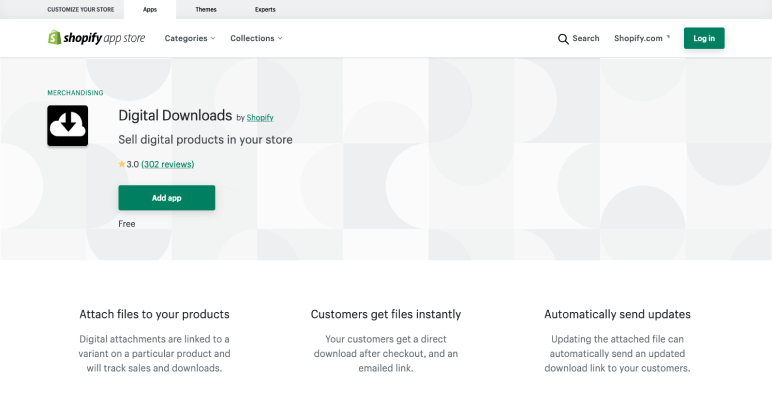
Task: Click 'Customers get files instantly' heading
Action: coord(386,314)
